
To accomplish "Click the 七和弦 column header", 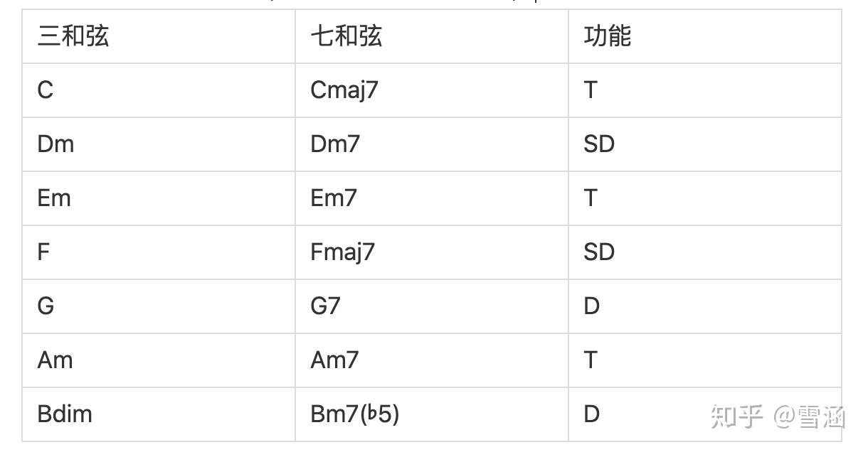I will pos(346,36).
